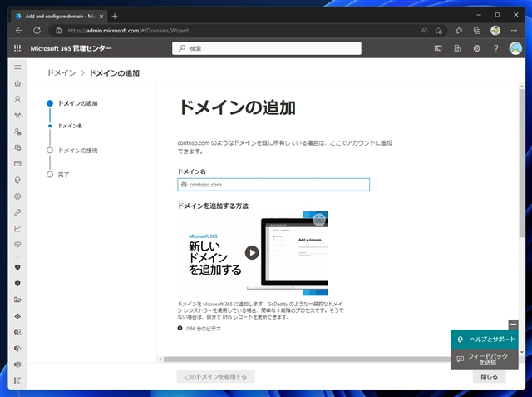The width and height of the screenshot is (532, 397).
Task: Open browser Collections icon
Action: (x=476, y=31)
